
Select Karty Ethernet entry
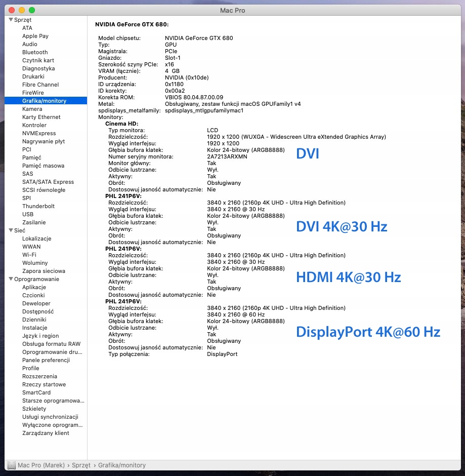coord(41,117)
